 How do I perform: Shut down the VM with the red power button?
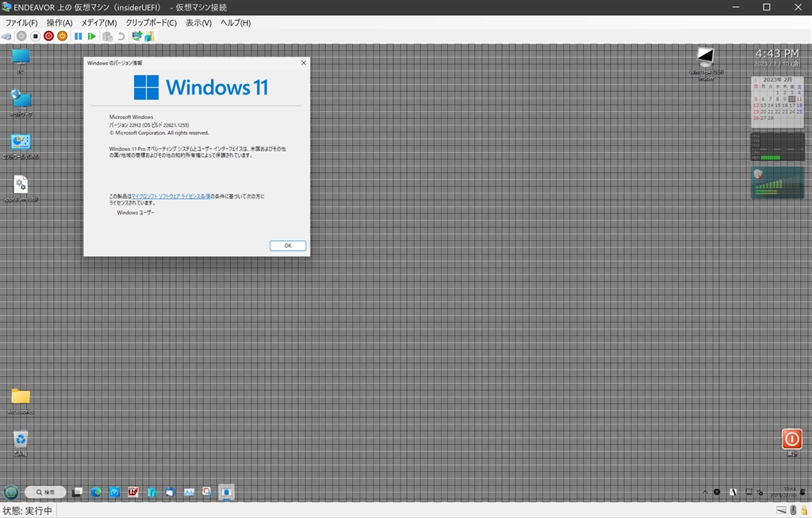click(48, 36)
